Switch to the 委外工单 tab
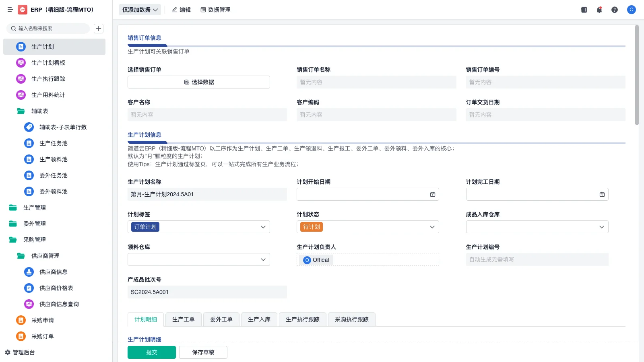The height and width of the screenshot is (362, 644). pos(221,319)
